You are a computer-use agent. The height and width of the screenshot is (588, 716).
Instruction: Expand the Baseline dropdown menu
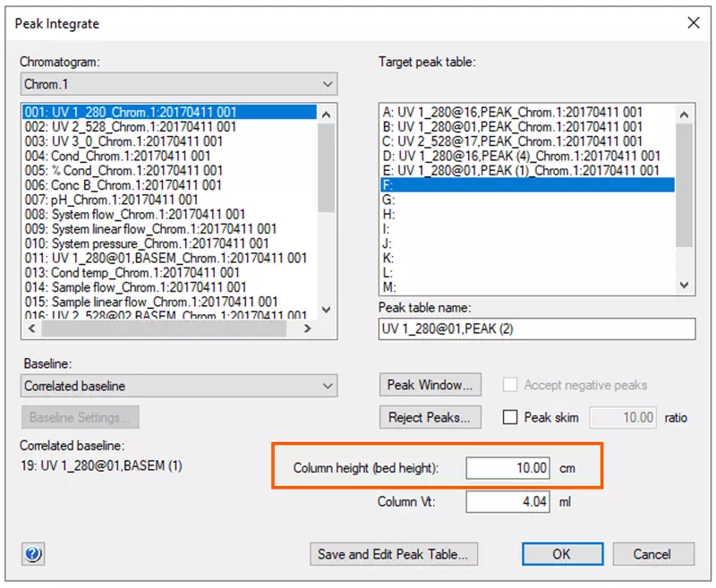click(x=179, y=386)
